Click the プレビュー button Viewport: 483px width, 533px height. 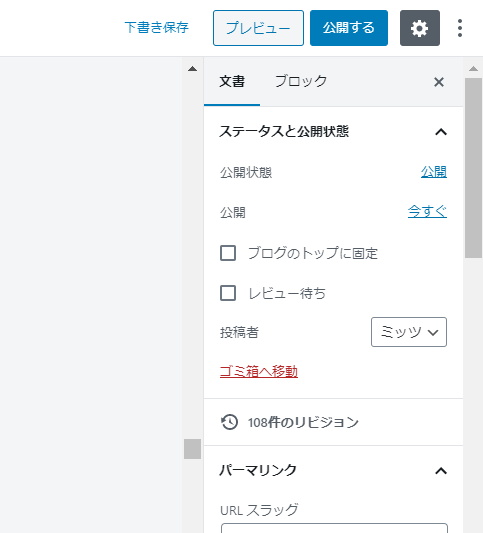tap(258, 28)
